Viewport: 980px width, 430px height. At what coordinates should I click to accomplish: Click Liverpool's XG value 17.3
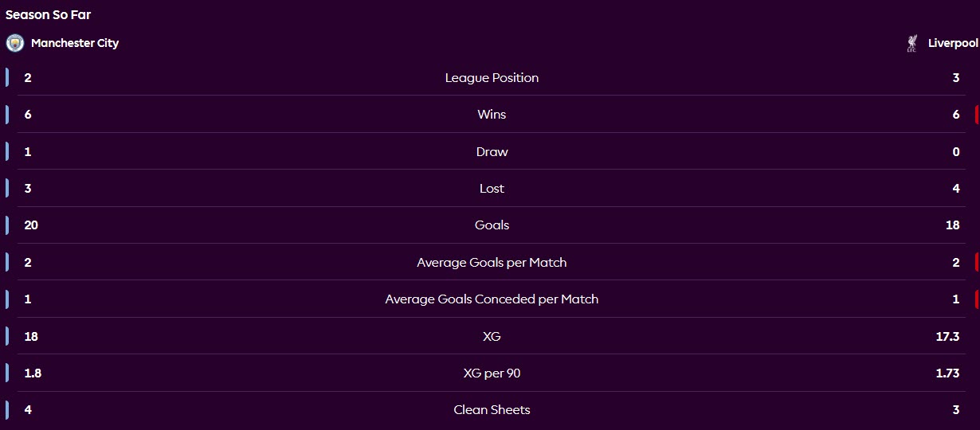[947, 336]
